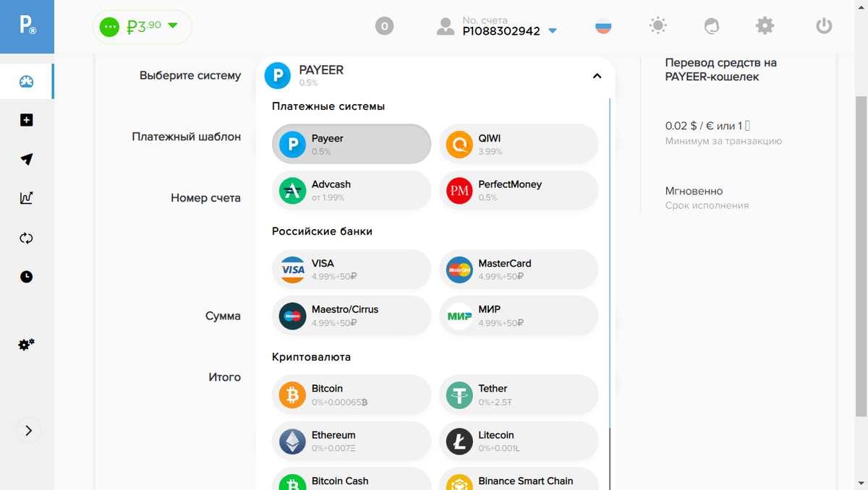Open the history clock icon in sidebar
The height and width of the screenshot is (490, 868).
click(27, 277)
